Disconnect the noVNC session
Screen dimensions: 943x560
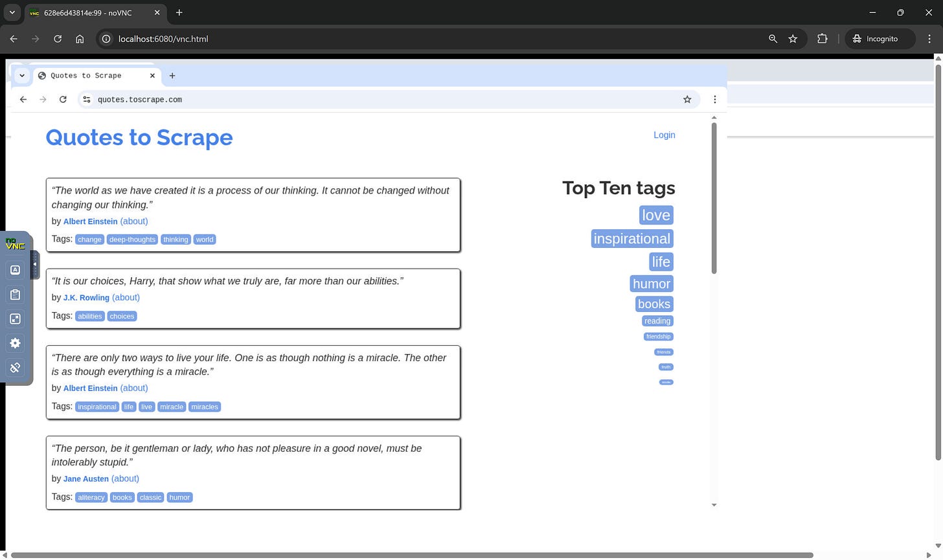click(15, 368)
